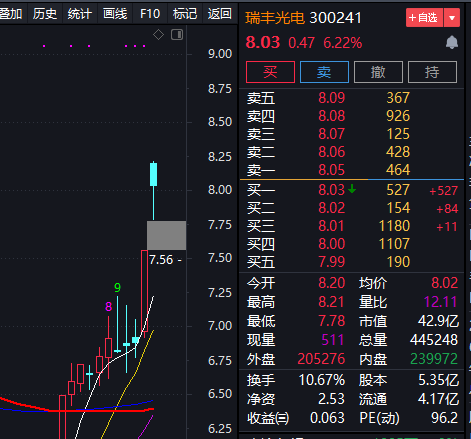Click the 撤 cancel order button
Image resolution: width=471 pixels, height=439 pixels.
(x=378, y=72)
